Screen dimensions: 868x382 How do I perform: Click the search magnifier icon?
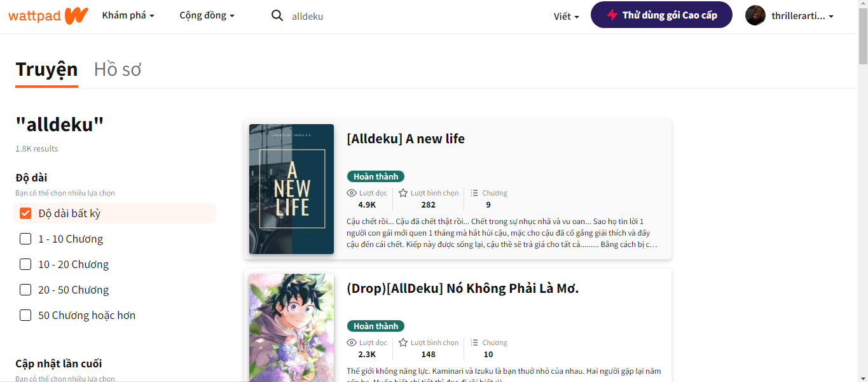click(277, 16)
